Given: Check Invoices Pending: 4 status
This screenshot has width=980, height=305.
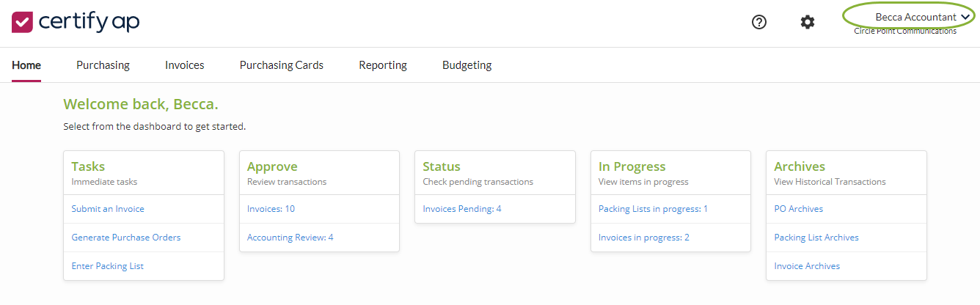Looking at the screenshot, I should click(462, 209).
